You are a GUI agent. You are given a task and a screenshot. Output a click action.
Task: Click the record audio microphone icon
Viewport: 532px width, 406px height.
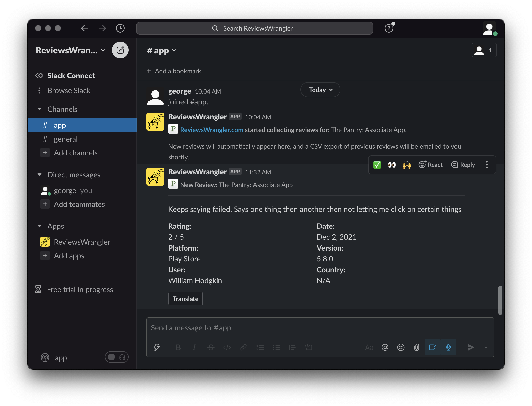click(448, 347)
